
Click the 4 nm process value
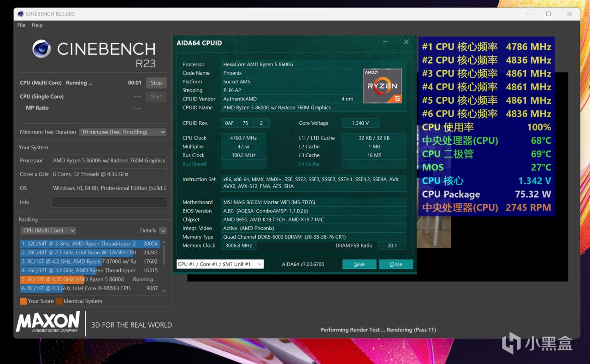[x=348, y=99]
